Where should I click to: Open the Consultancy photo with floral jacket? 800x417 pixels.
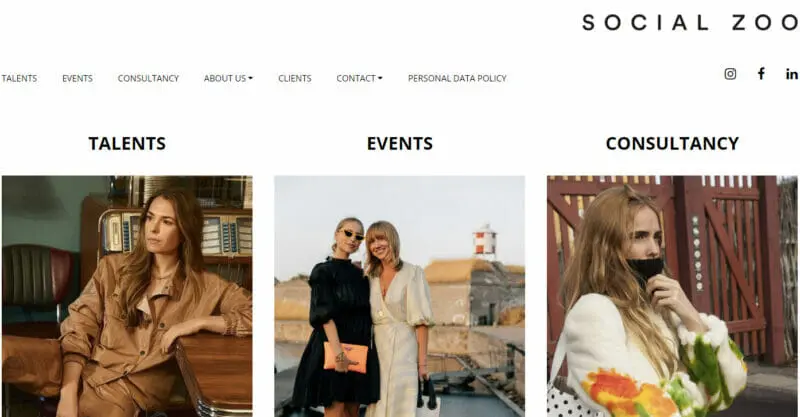pos(672,296)
